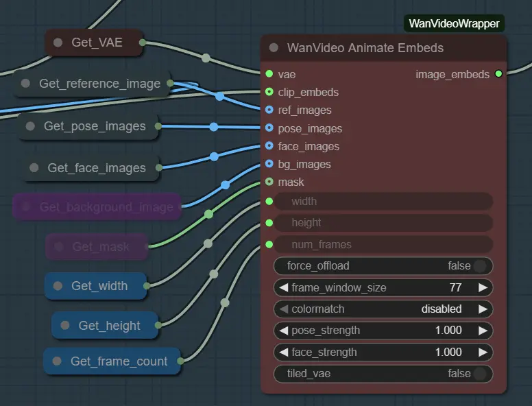The height and width of the screenshot is (406, 532).
Task: Click the image_embeds output socket
Action: (x=498, y=73)
